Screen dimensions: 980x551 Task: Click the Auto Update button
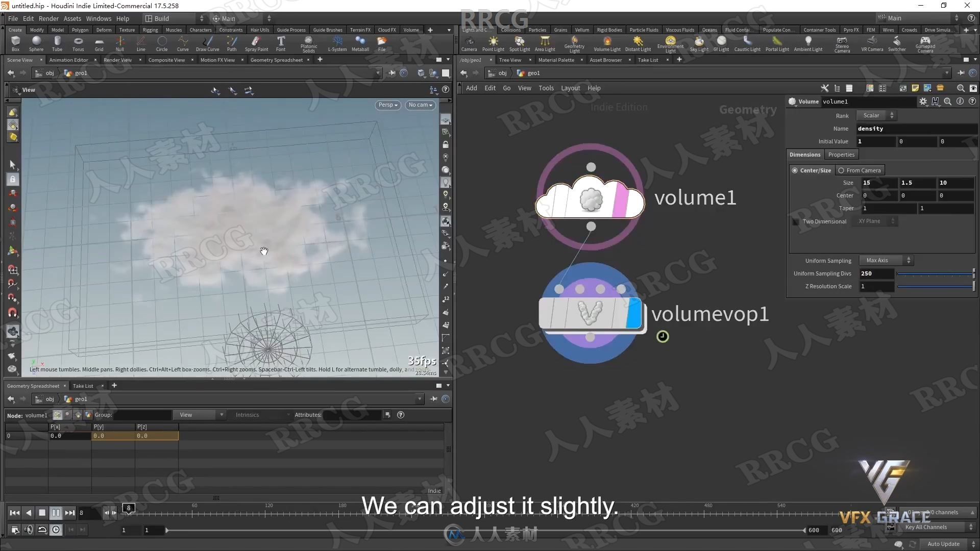(943, 544)
